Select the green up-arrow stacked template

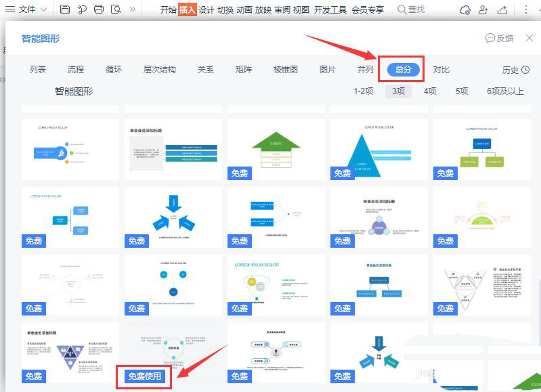(x=276, y=150)
